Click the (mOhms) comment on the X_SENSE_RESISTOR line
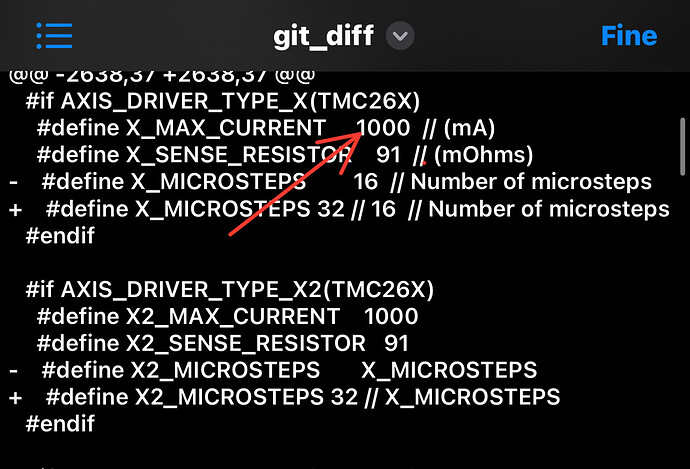 click(x=483, y=155)
